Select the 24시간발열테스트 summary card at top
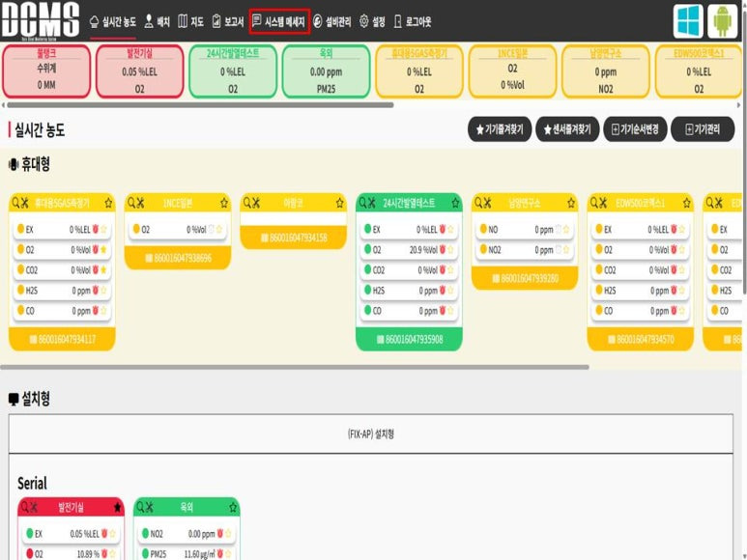Viewport: 747px width, 560px height. tap(233, 71)
